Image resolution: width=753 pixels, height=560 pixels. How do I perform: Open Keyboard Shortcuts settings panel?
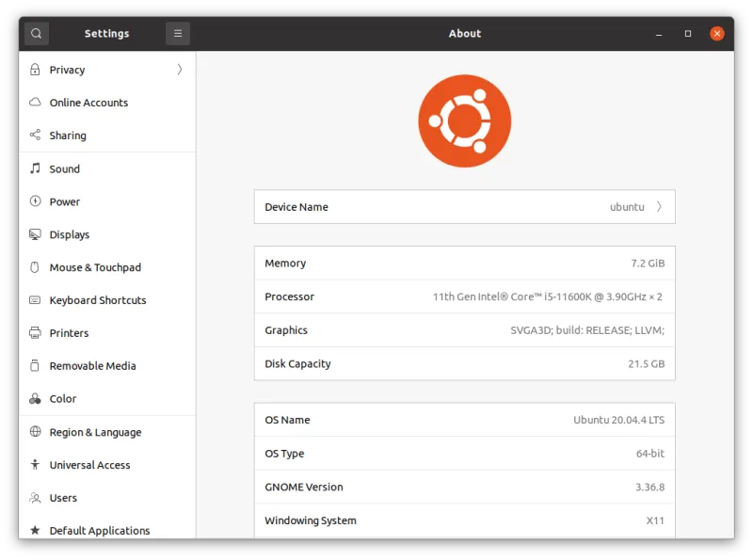tap(98, 300)
